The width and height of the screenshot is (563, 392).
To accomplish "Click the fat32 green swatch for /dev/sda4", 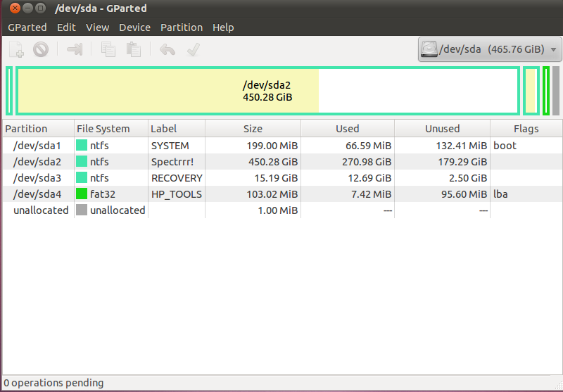I will pos(82,194).
